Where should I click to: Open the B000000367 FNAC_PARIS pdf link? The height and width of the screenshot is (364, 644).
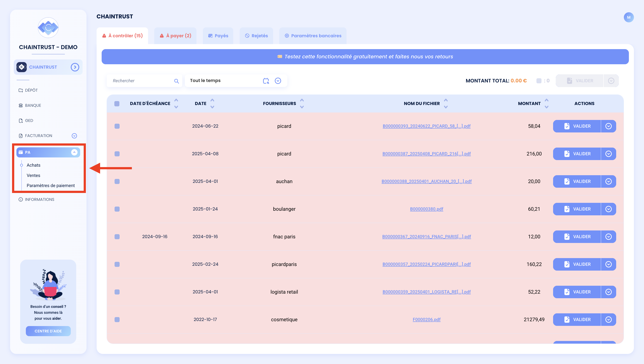tap(426, 237)
